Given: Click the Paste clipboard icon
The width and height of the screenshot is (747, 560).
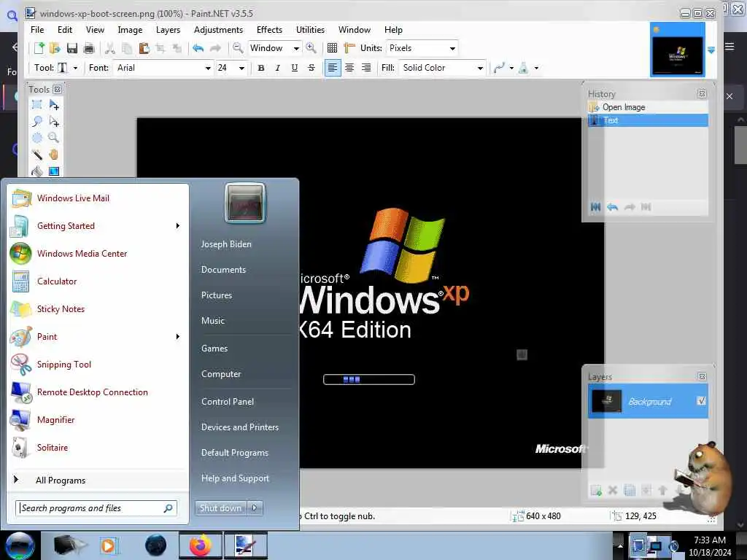Looking at the screenshot, I should 144,48.
